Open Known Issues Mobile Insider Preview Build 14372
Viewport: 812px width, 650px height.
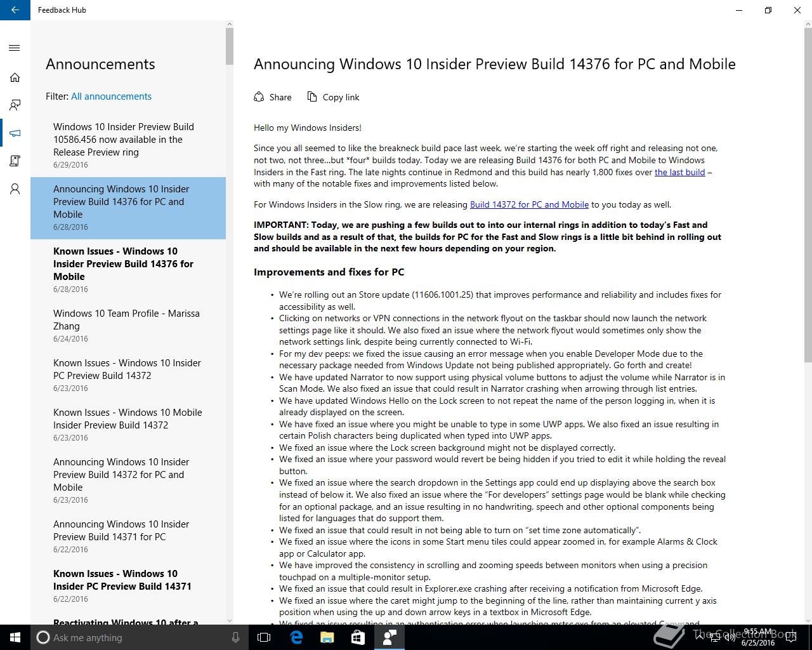(x=128, y=425)
